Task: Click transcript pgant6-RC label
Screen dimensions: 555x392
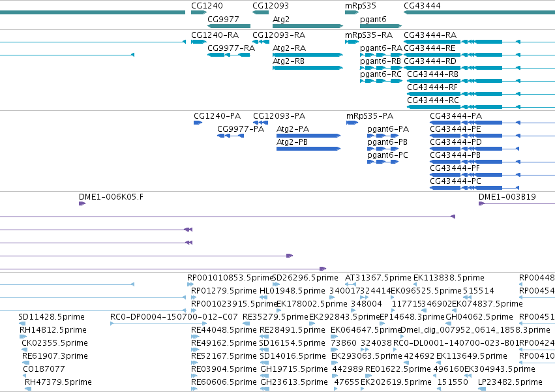Action: 380,74
